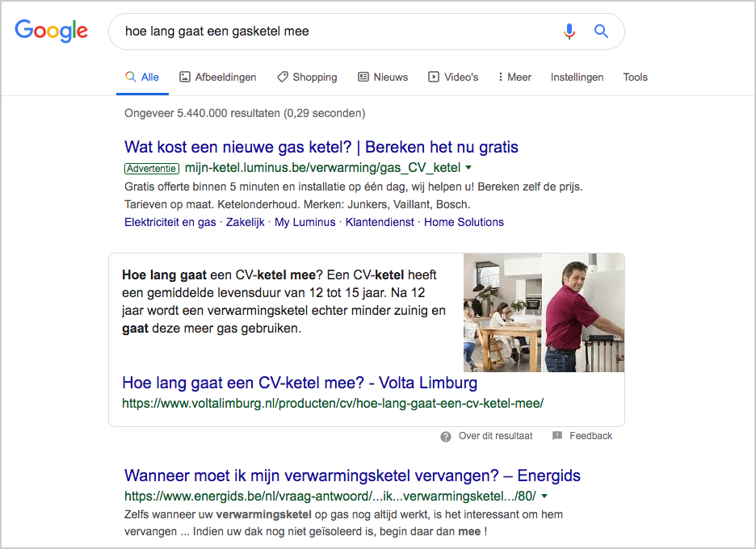756x549 pixels.
Task: Open Instellingen settings menu
Action: pyautogui.click(x=577, y=78)
